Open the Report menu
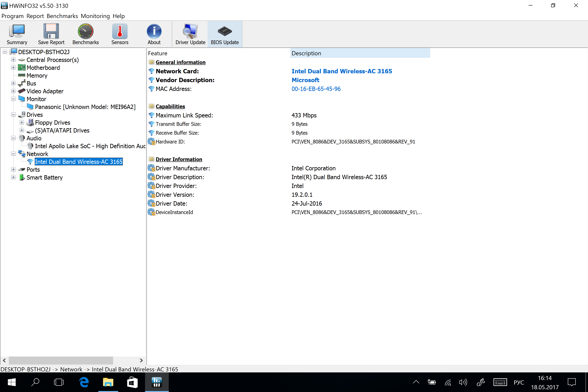 [x=35, y=16]
